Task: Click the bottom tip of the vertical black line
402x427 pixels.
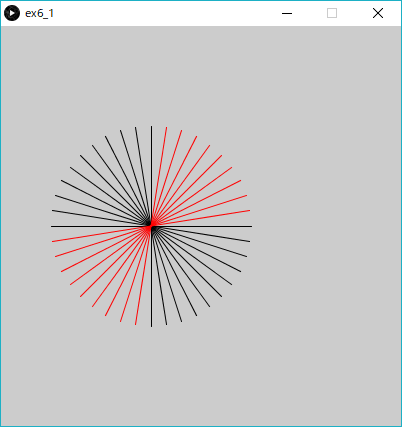Action: [x=151, y=326]
